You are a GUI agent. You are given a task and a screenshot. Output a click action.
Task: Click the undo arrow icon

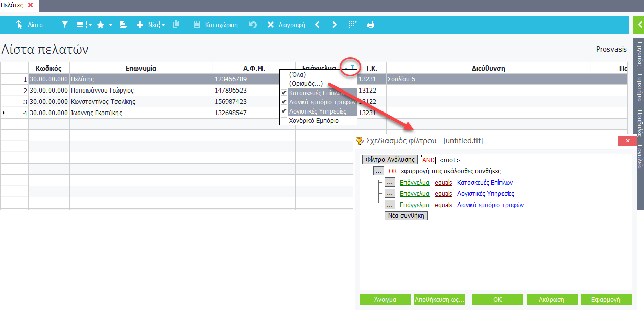253,25
